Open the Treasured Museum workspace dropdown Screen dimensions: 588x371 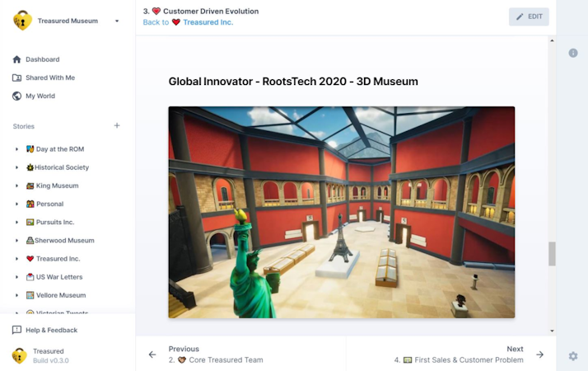(x=117, y=21)
